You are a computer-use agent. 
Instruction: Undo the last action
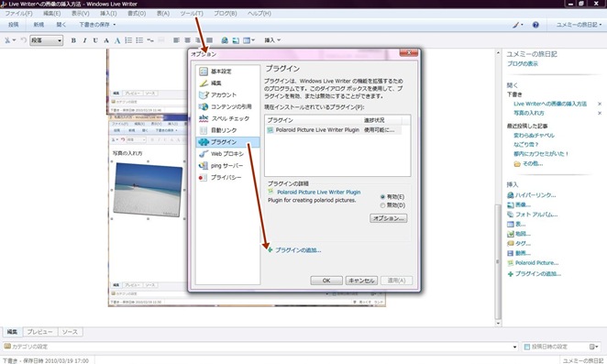click(x=24, y=40)
